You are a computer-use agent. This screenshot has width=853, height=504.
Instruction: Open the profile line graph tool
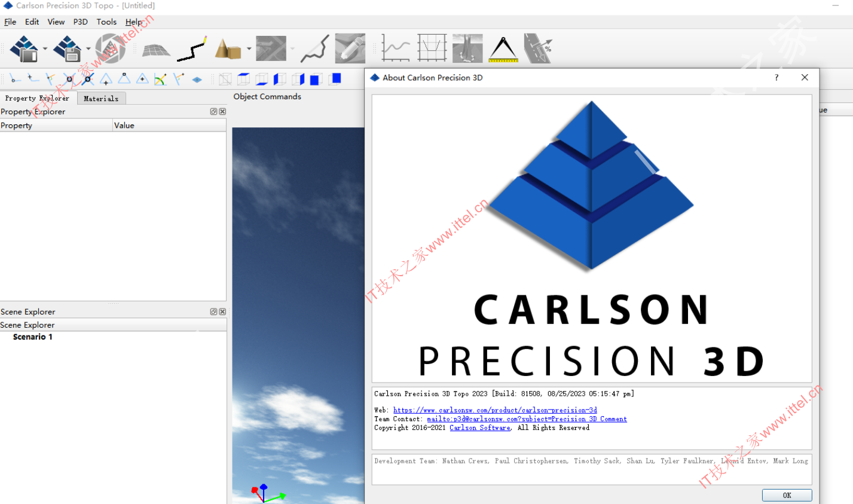tap(396, 48)
